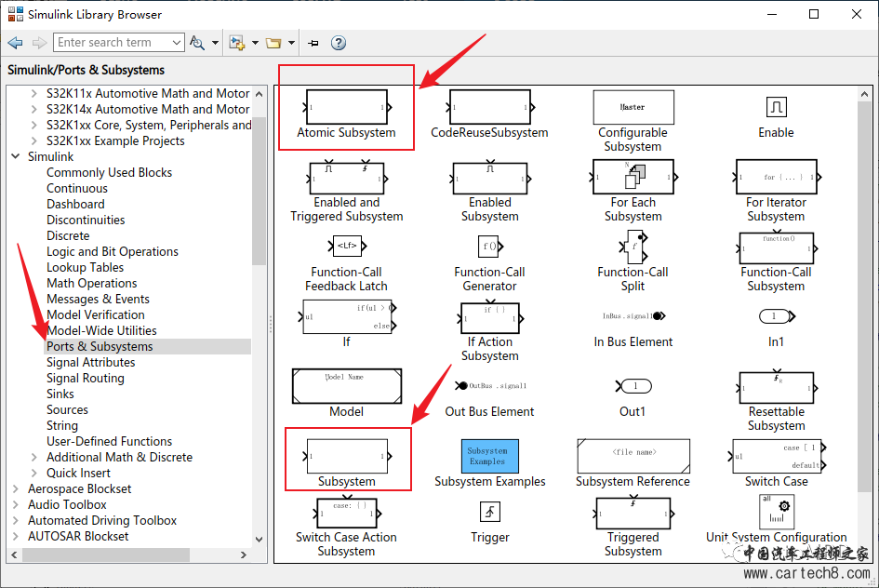
Task: Select the Enabled Subsystem block
Action: [x=489, y=178]
